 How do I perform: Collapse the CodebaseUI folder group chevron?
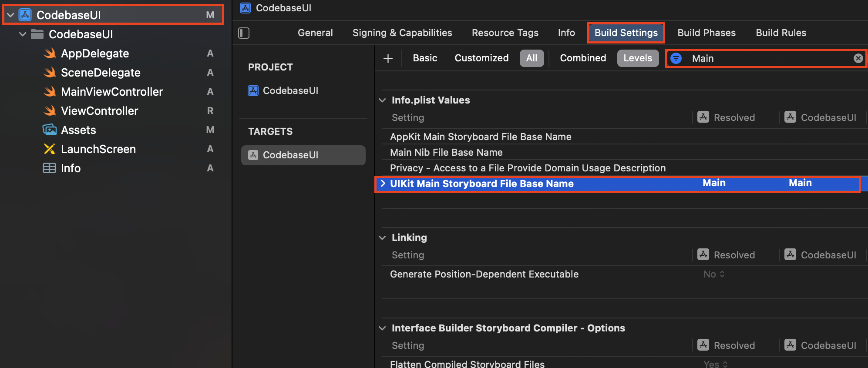click(23, 34)
